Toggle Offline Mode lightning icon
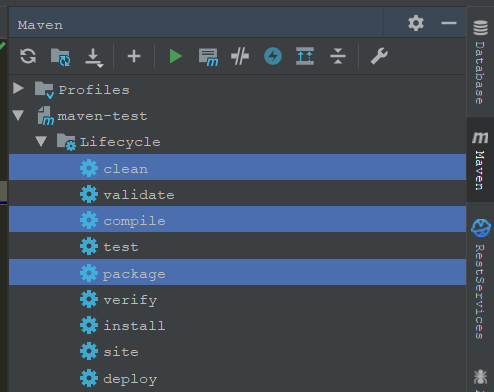The image size is (494, 392). tap(273, 56)
